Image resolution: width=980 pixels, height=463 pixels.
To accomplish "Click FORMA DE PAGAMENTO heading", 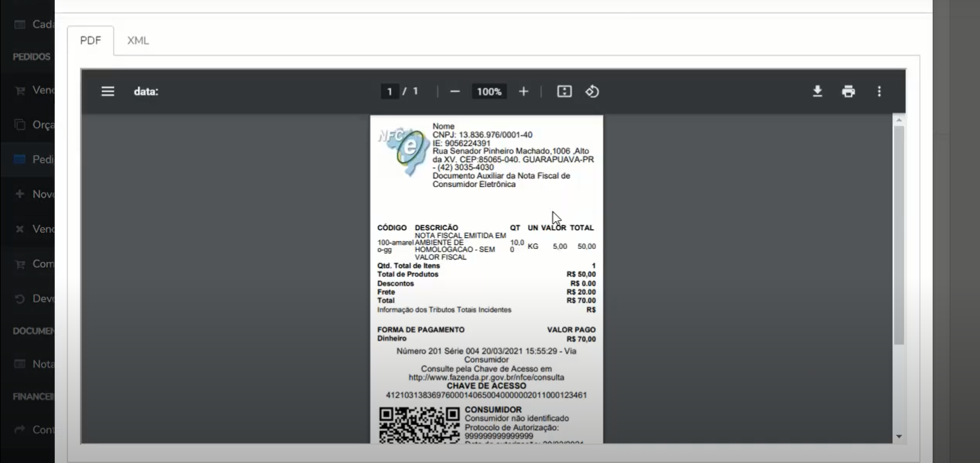I will coord(421,330).
